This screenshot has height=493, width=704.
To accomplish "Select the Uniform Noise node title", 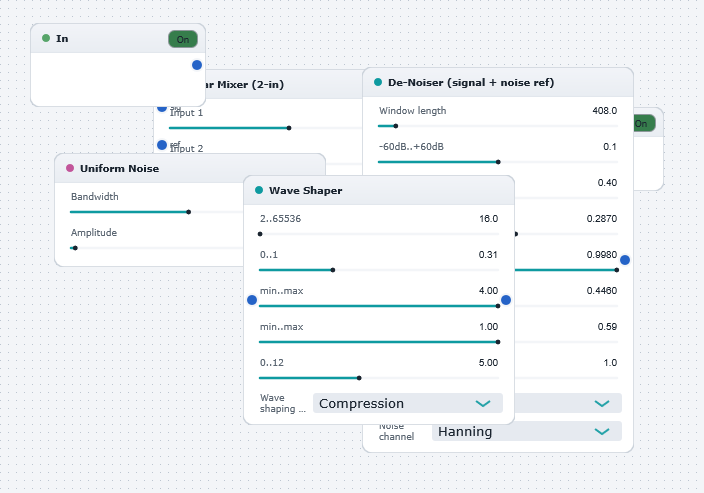I will coord(119,168).
